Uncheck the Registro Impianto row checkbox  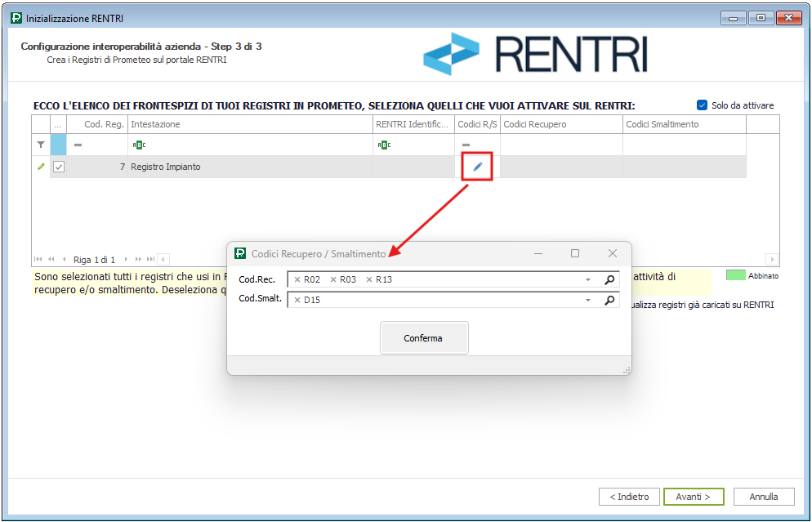tap(59, 167)
